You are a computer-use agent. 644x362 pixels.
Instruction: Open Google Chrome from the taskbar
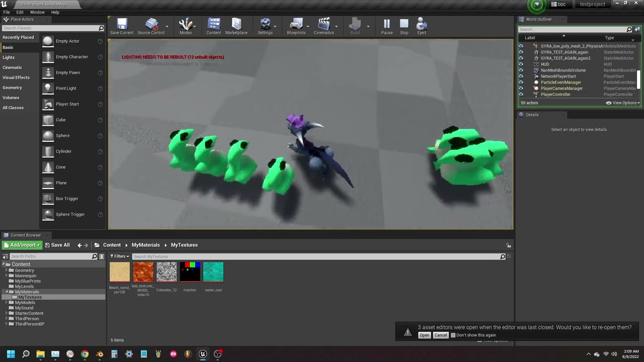coord(85,354)
